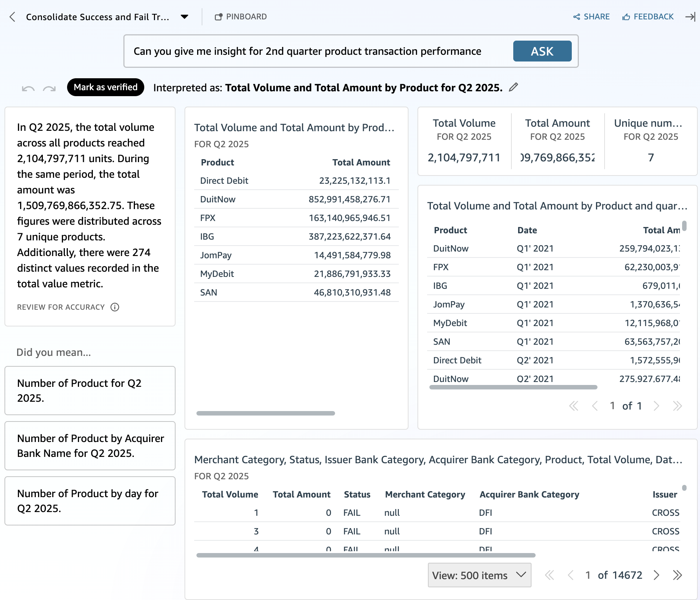Go to next page of the 14672-page table
This screenshot has height=600, width=700.
pos(656,575)
